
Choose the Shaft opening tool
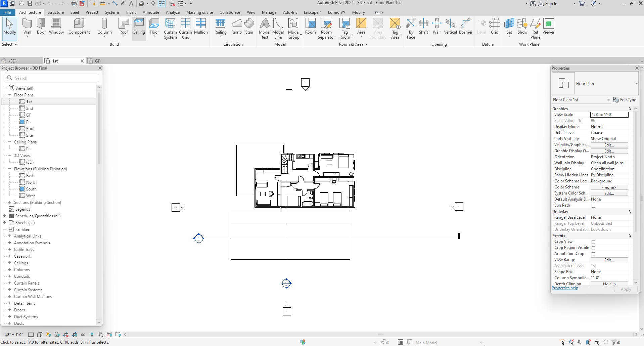(x=423, y=27)
